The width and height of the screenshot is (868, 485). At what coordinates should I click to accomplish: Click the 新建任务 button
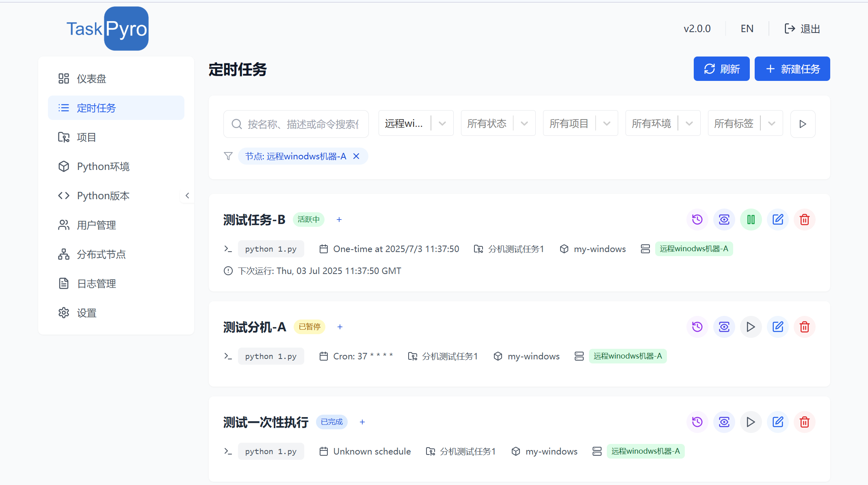792,69
